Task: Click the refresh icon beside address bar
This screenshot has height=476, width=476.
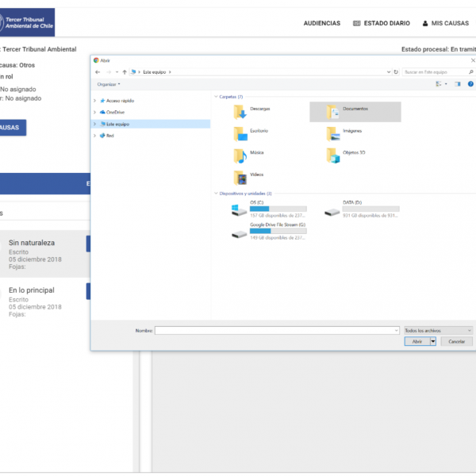Action: (396, 71)
